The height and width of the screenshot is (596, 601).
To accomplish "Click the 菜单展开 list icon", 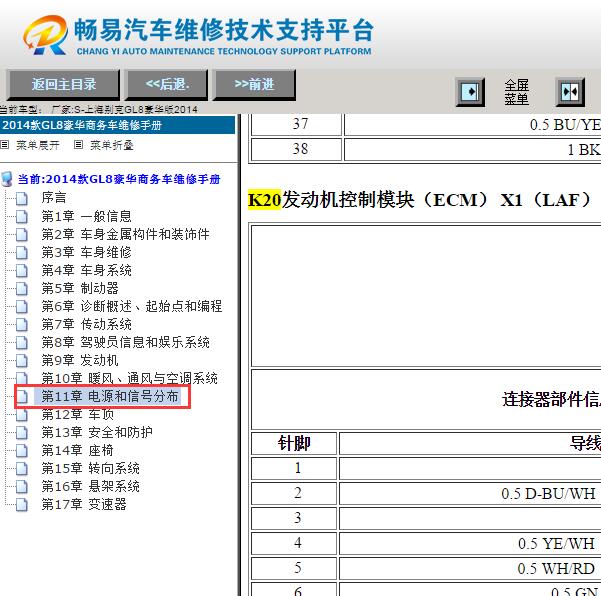I will coord(5,144).
